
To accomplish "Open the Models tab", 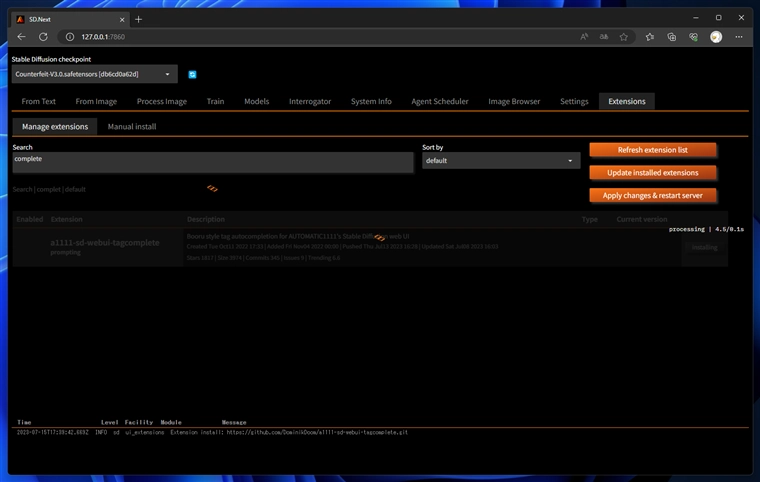I will 256,101.
